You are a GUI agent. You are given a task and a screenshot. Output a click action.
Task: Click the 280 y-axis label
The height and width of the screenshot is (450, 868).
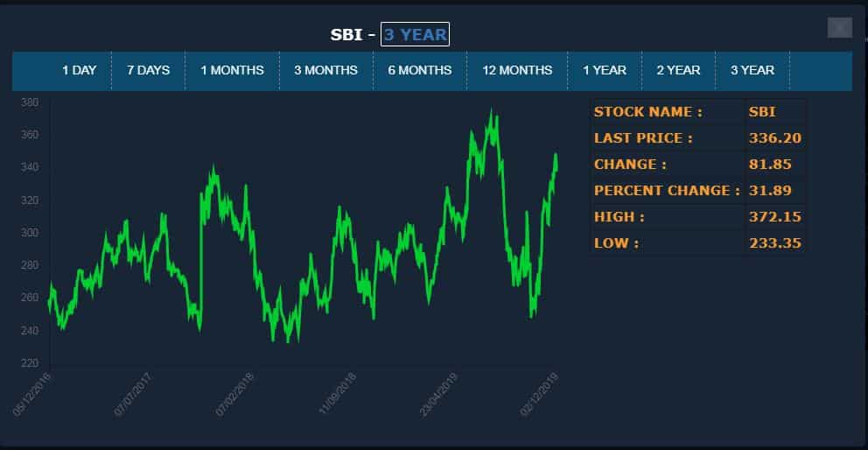(x=30, y=265)
